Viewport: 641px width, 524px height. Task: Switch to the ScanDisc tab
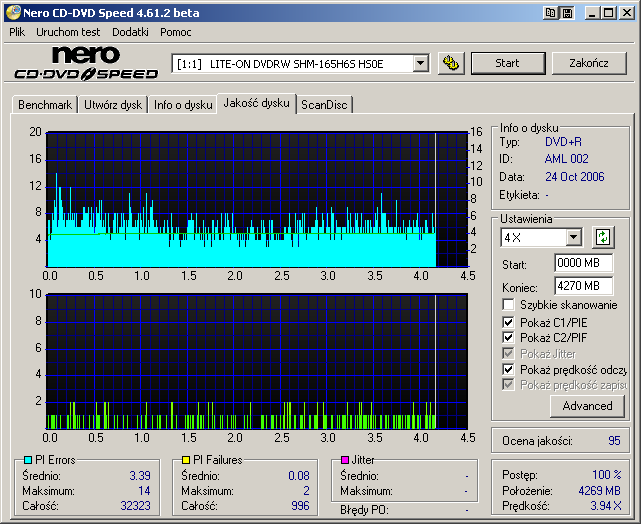point(324,105)
